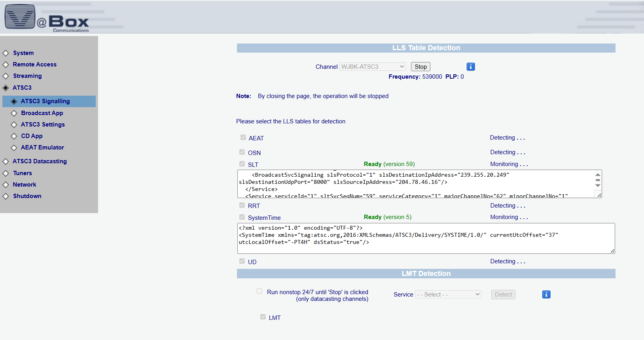The height and width of the screenshot is (340, 644).
Task: Go to AEAT Emulator page
Action: [42, 147]
